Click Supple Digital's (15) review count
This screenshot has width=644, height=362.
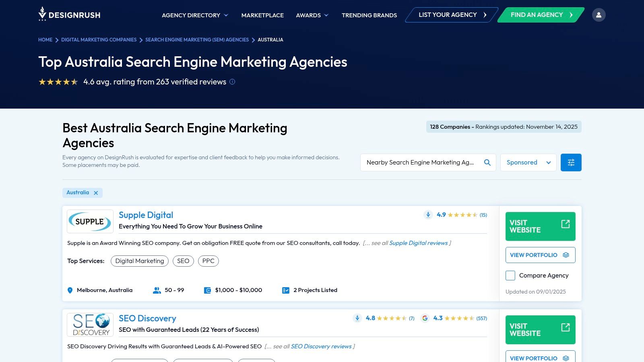tap(483, 215)
